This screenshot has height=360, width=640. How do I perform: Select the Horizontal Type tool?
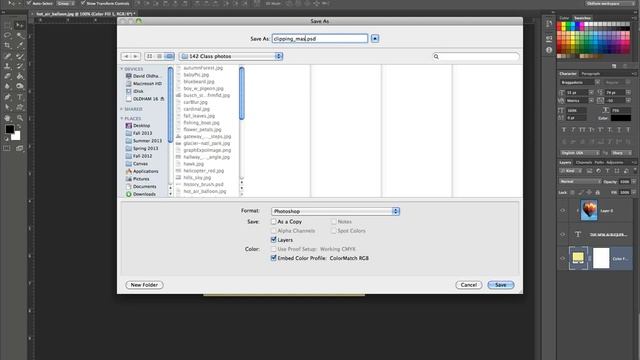(x=19, y=97)
